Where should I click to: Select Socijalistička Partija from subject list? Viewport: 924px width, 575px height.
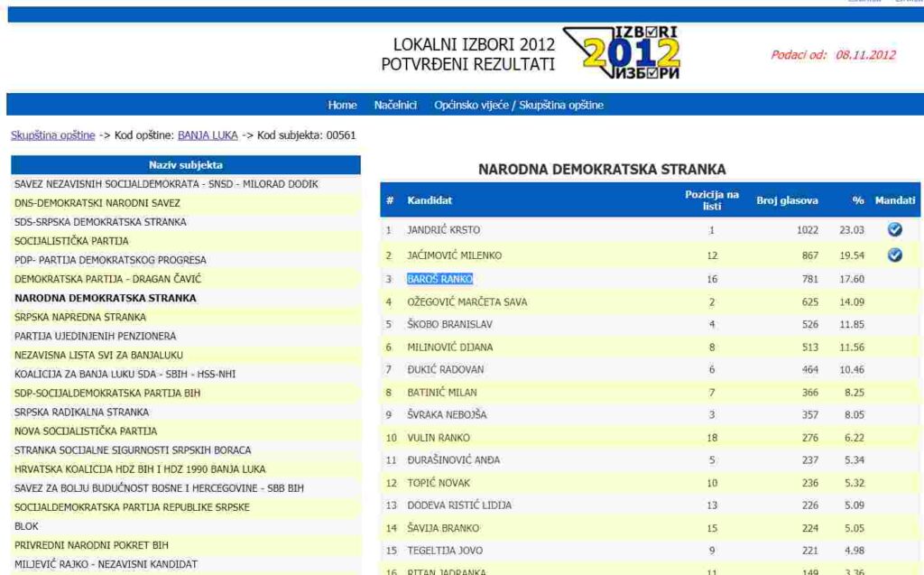71,241
